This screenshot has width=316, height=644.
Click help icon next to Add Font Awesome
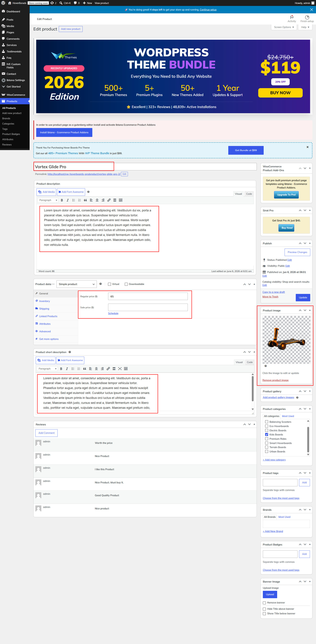click(88, 192)
